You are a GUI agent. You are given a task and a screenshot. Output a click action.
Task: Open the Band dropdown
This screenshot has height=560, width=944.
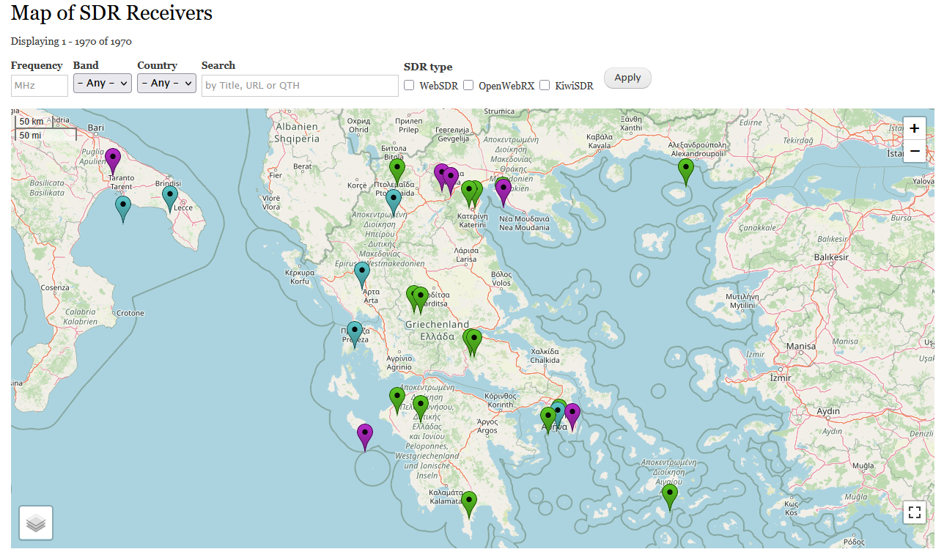(103, 84)
